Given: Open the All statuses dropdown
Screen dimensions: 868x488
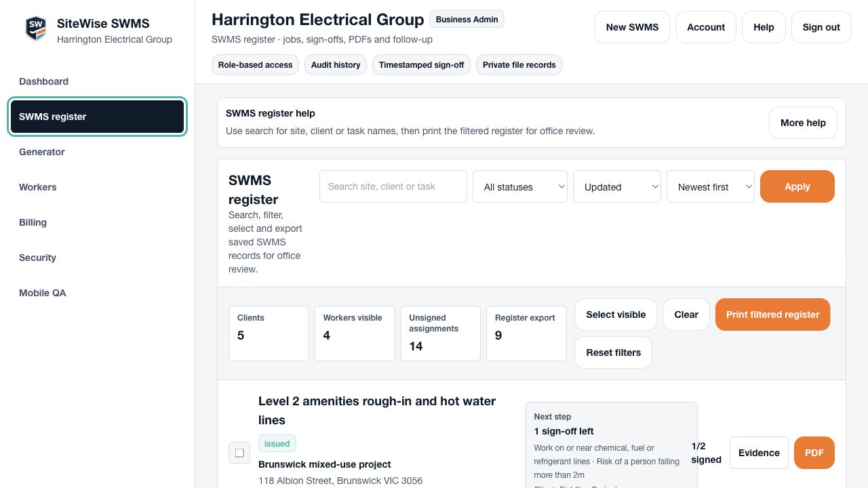Looking at the screenshot, I should (520, 186).
